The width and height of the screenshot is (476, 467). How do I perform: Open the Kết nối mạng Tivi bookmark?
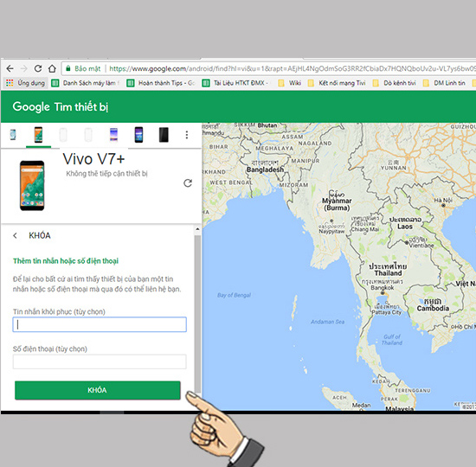click(337, 83)
